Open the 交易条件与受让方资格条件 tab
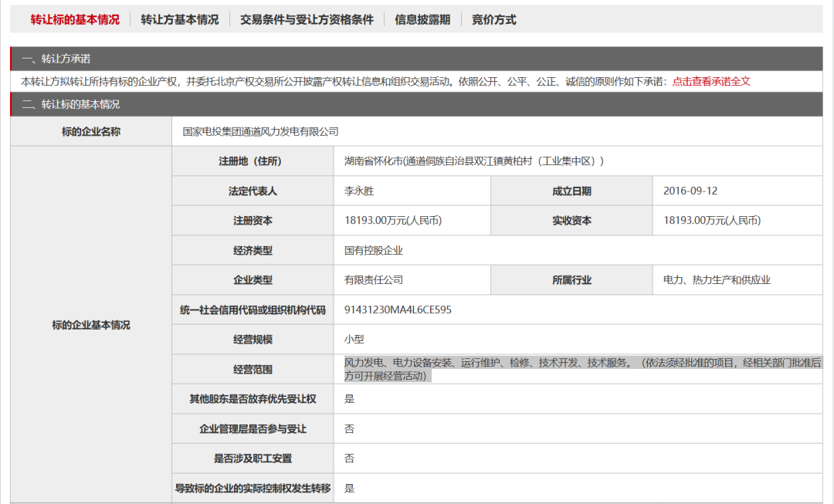This screenshot has height=504, width=834. [307, 19]
